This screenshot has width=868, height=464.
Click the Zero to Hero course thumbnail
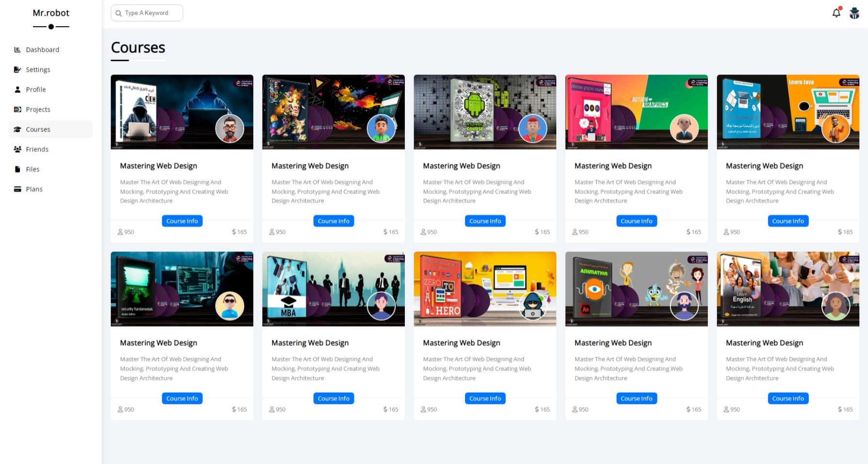click(484, 289)
